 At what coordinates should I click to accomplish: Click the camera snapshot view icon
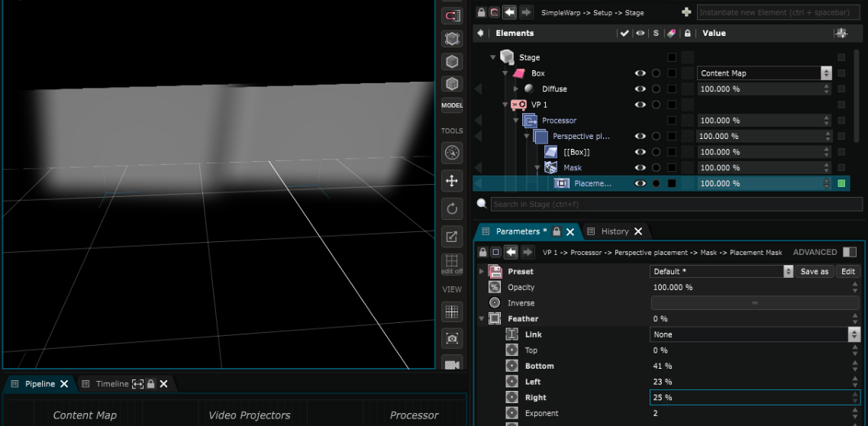click(452, 338)
